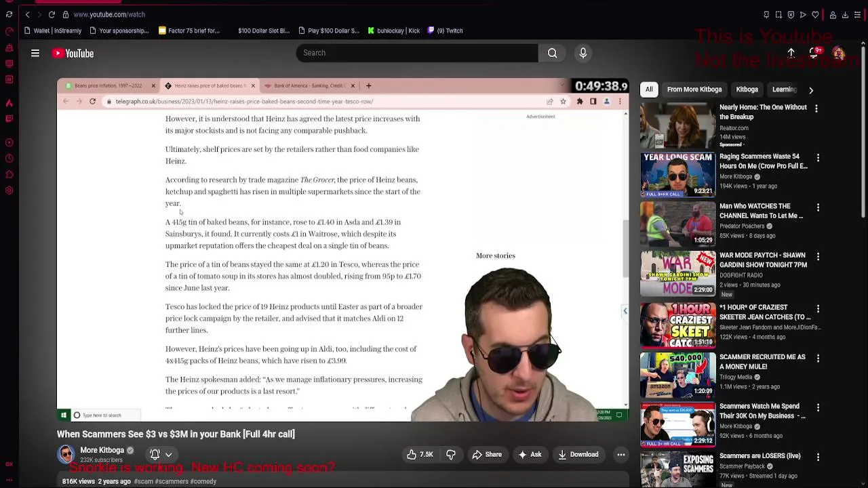The width and height of the screenshot is (868, 488).
Task: Click the #scam hashtag link
Action: [143, 481]
